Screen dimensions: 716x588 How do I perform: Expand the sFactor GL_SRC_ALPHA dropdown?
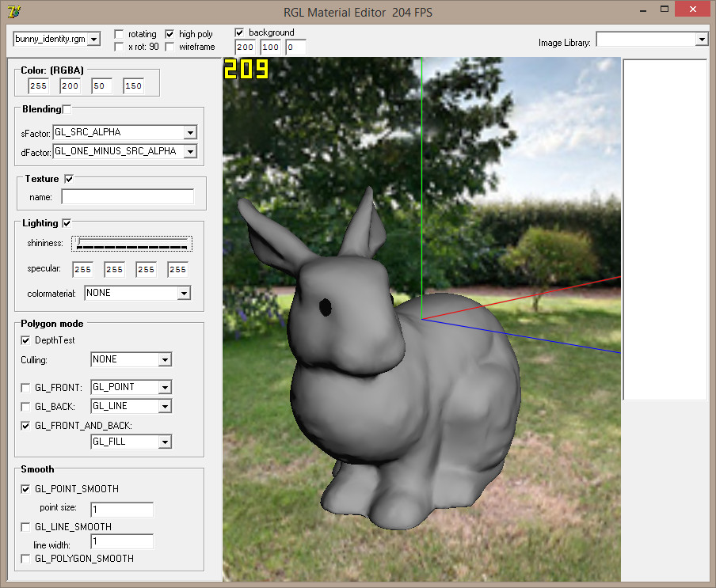point(189,133)
